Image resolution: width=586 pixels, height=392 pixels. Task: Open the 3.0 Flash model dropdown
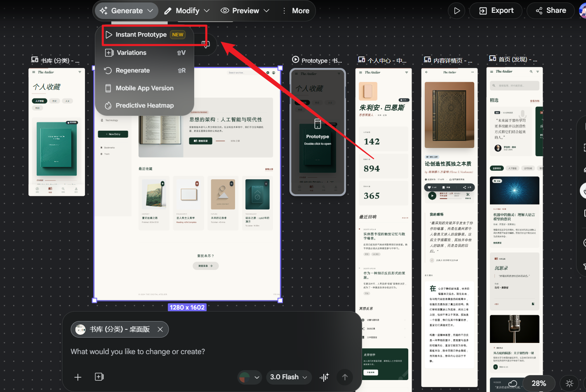289,377
